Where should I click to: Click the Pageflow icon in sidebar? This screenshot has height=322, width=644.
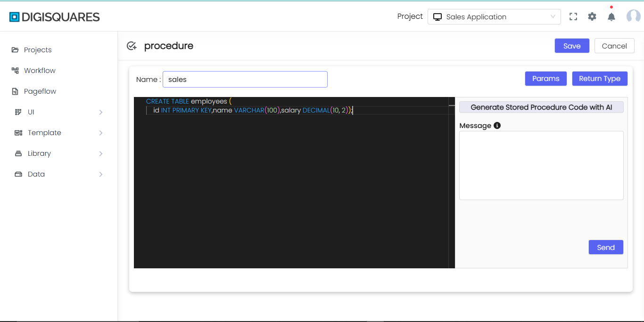click(15, 91)
